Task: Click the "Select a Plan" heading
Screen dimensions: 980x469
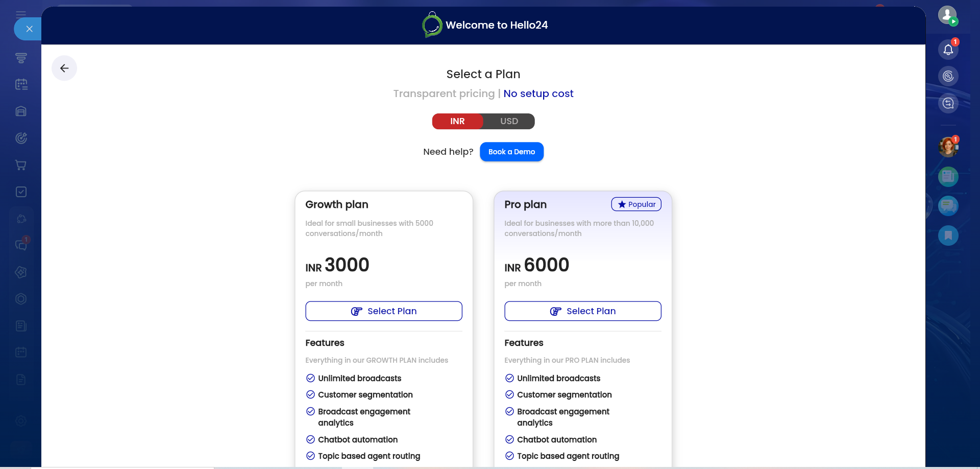Action: click(x=483, y=74)
